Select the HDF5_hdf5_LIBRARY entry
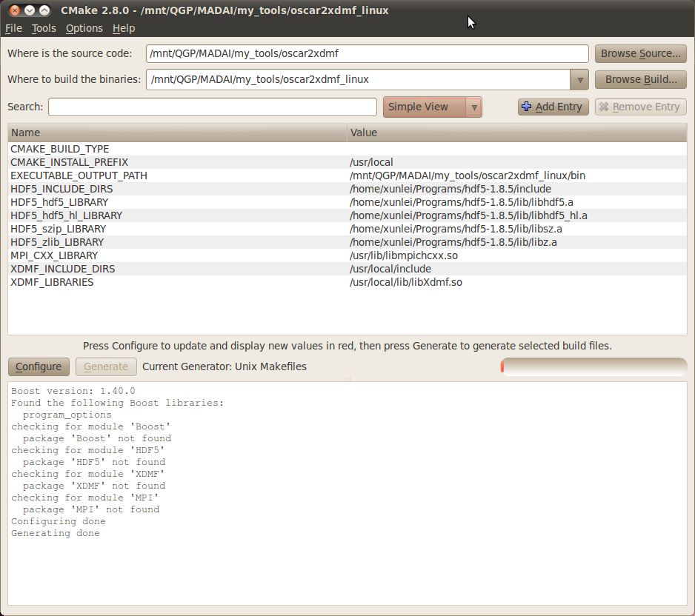695x616 pixels. (59, 202)
